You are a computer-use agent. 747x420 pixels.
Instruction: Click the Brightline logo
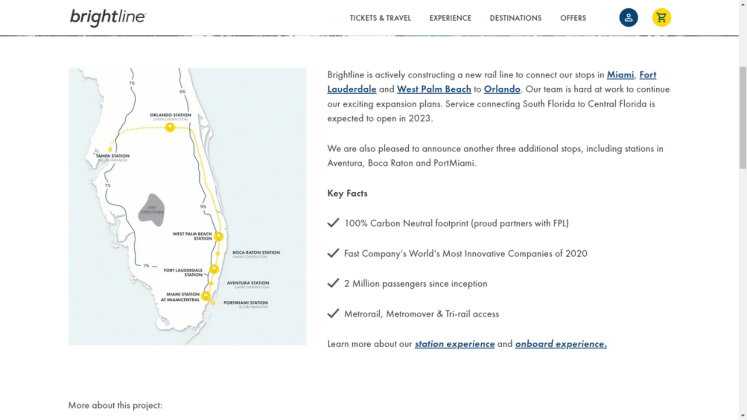pos(108,17)
